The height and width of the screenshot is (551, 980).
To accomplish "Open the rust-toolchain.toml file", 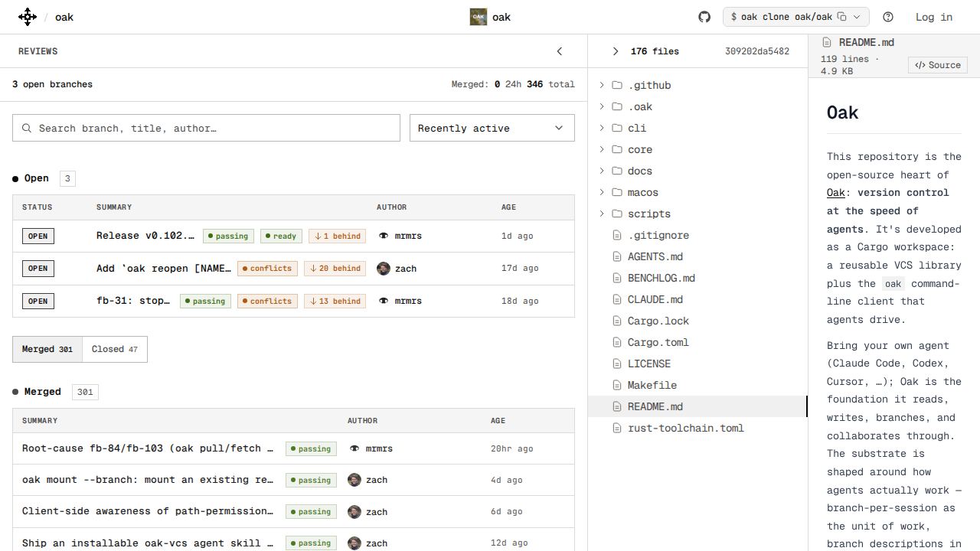I will pyautogui.click(x=697, y=428).
